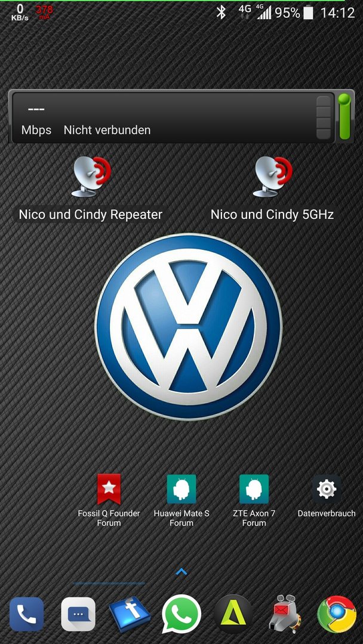Launch the Chrome browser

click(337, 614)
